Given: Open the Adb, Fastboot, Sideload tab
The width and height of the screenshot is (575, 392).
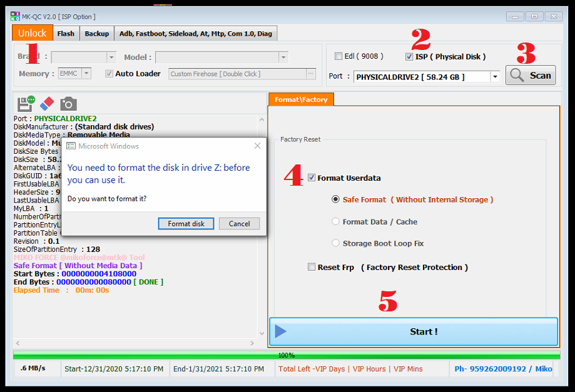Looking at the screenshot, I should pyautogui.click(x=195, y=34).
